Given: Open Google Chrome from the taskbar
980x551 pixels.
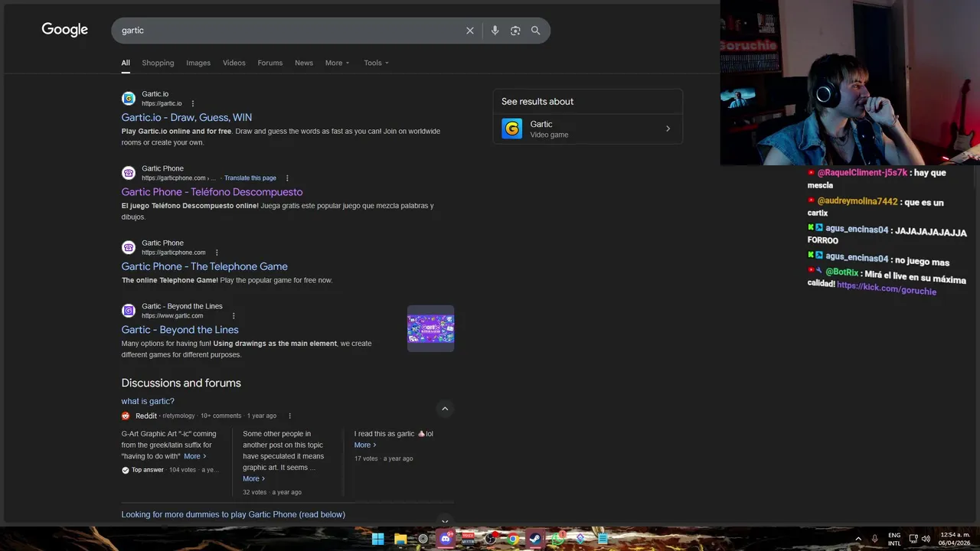Looking at the screenshot, I should coord(513,539).
